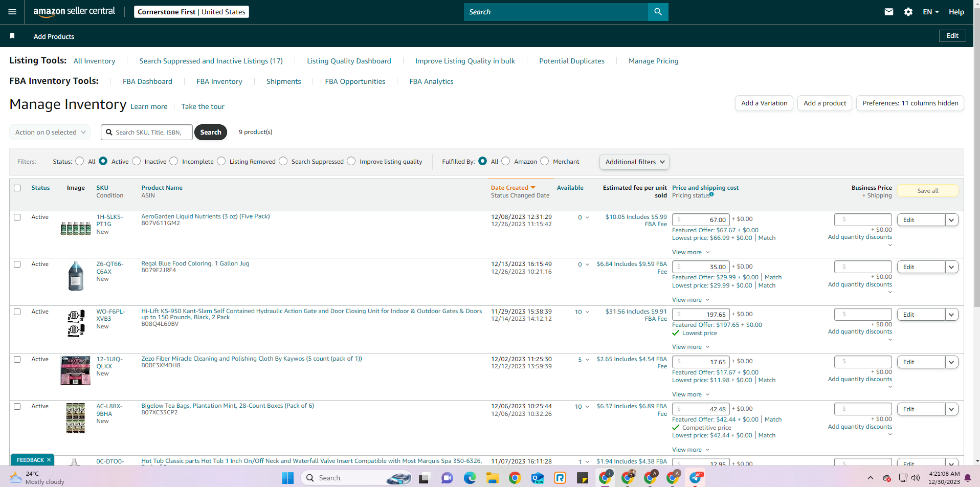Select the Inactive status filter
The width and height of the screenshot is (980, 487).
[x=136, y=161]
